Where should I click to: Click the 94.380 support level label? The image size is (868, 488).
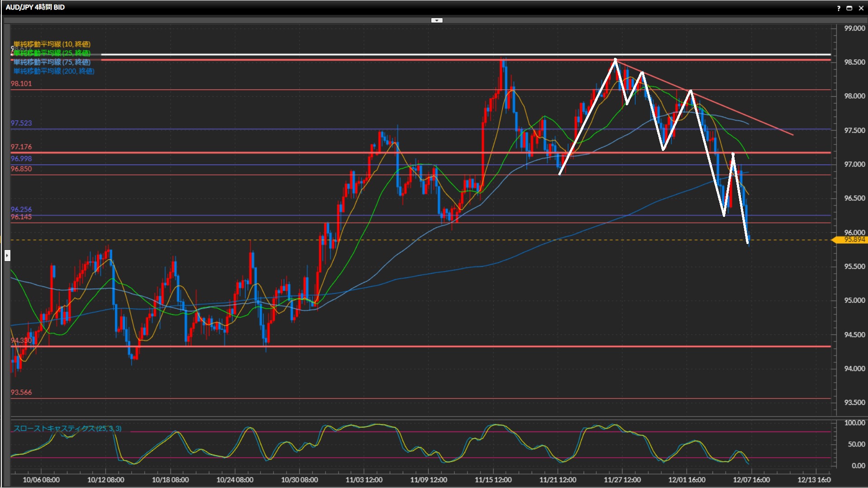[21, 340]
